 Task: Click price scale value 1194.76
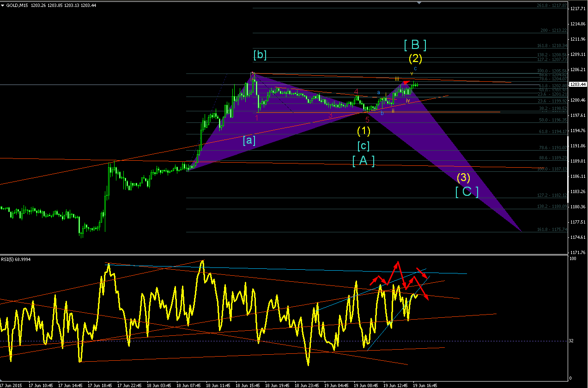click(578, 130)
